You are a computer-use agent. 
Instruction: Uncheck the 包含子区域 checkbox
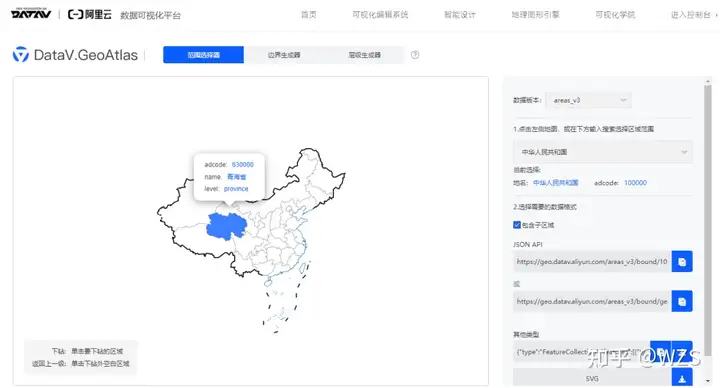[x=517, y=225]
